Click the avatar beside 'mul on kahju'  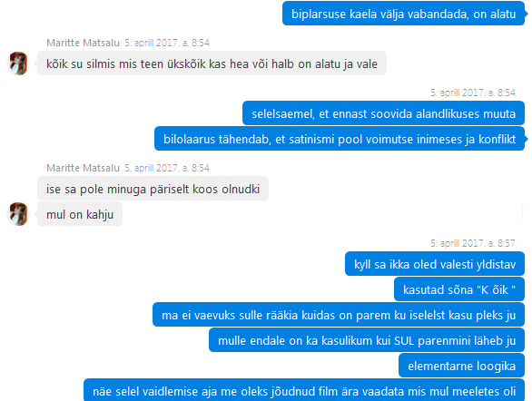[18, 214]
